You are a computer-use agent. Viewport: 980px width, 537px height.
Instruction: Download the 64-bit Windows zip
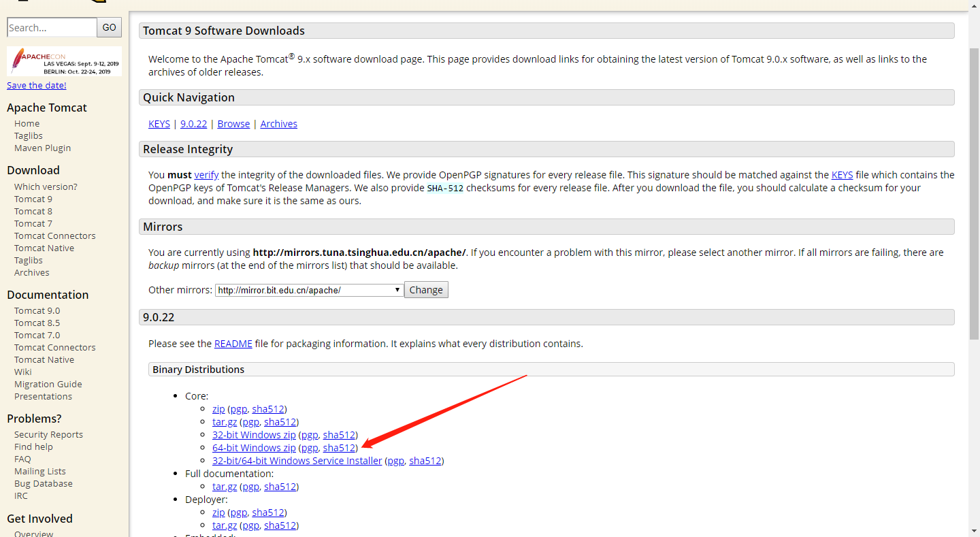pyautogui.click(x=254, y=447)
